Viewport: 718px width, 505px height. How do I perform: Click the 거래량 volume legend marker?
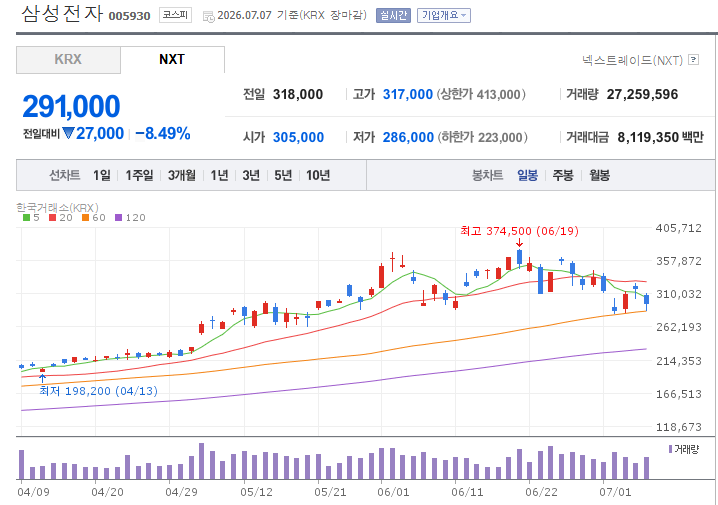(x=670, y=449)
